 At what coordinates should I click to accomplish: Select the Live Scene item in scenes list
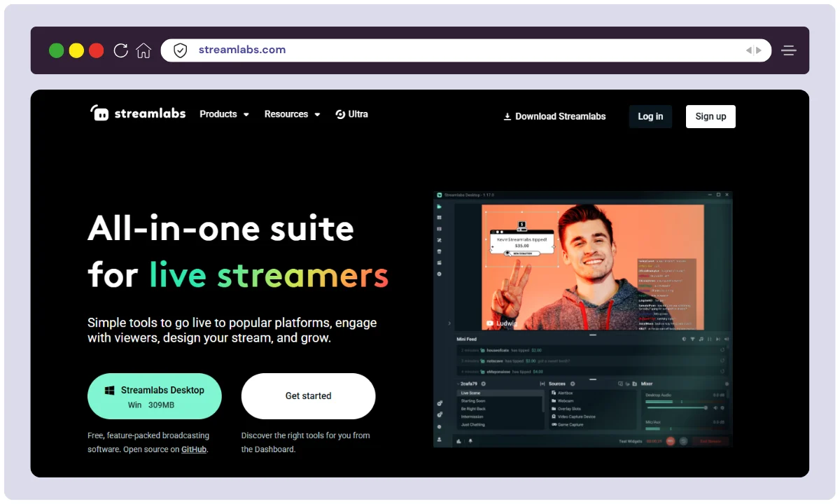point(470,393)
